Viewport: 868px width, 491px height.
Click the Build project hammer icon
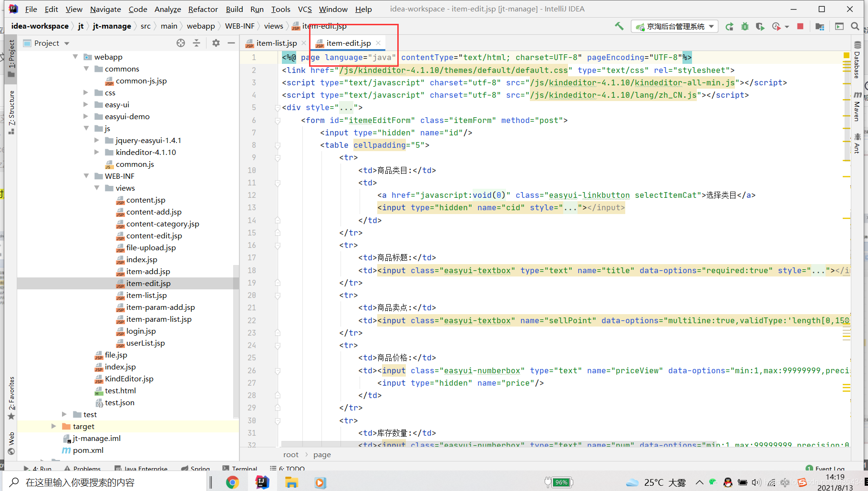[x=619, y=26]
